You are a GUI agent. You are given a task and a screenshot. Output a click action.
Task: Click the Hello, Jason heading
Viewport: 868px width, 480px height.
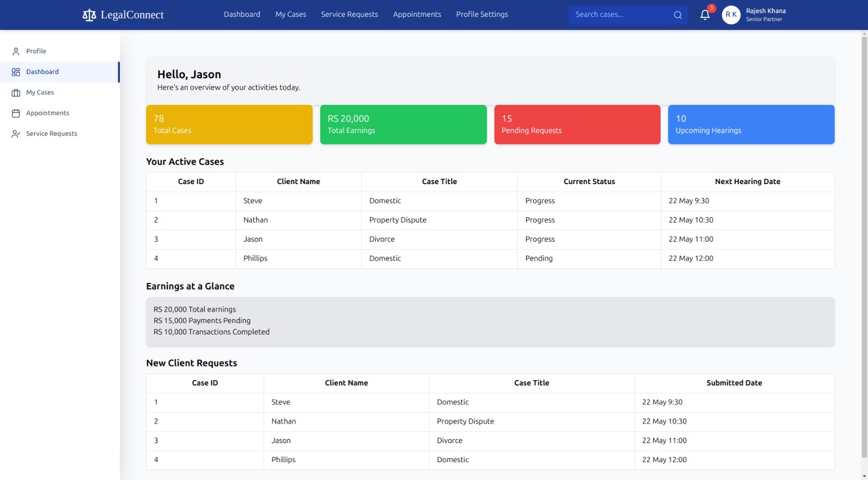pos(189,74)
